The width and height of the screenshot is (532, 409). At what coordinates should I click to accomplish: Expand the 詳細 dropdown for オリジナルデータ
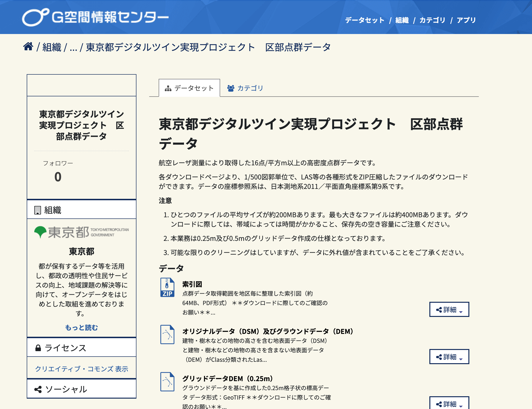(449, 357)
